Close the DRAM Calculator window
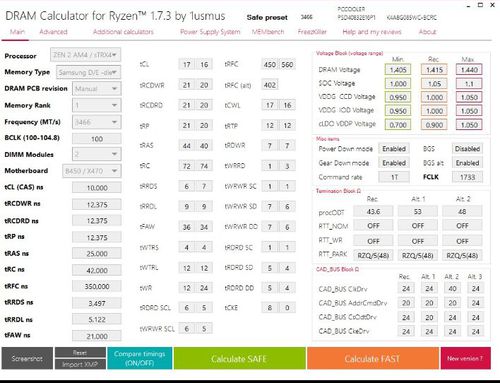The width and height of the screenshot is (500, 383). tap(492, 5)
